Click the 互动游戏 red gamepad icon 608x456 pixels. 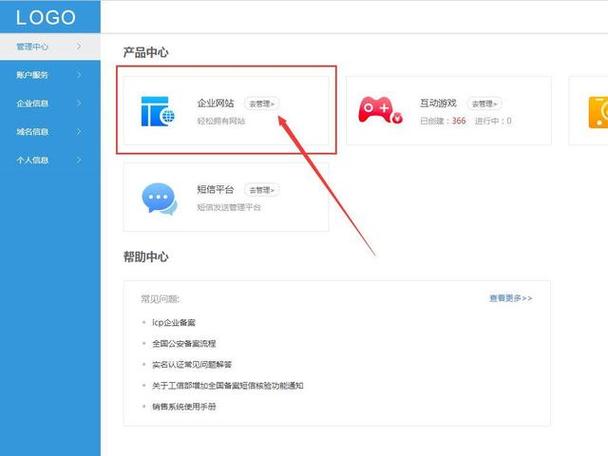pyautogui.click(x=380, y=110)
